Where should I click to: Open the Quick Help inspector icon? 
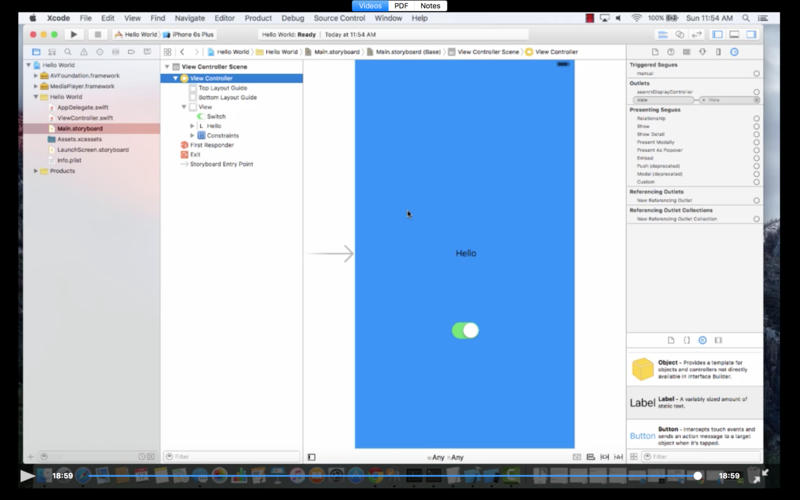[671, 52]
